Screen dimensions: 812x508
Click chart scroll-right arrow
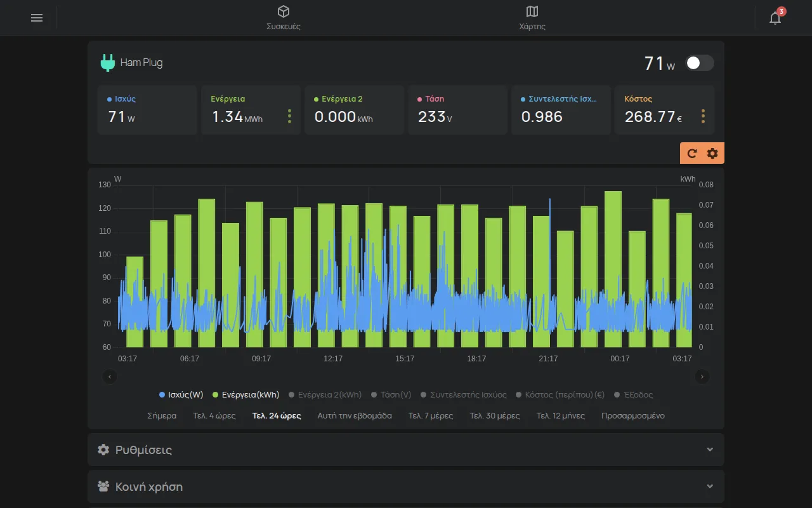click(x=702, y=377)
